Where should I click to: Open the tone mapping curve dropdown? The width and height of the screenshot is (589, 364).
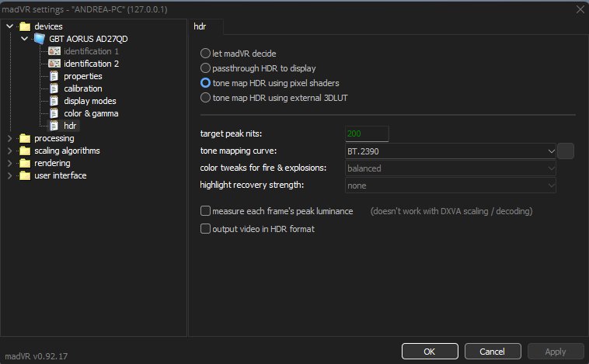click(450, 151)
